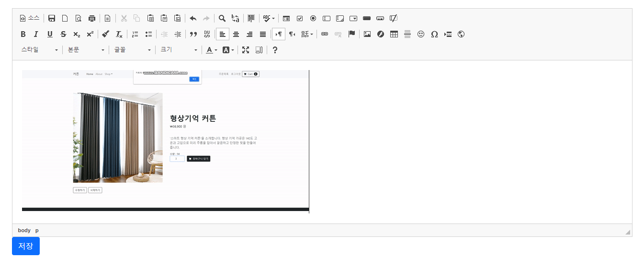Select Paste as plain text icon
This screenshot has width=644, height=259.
164,18
